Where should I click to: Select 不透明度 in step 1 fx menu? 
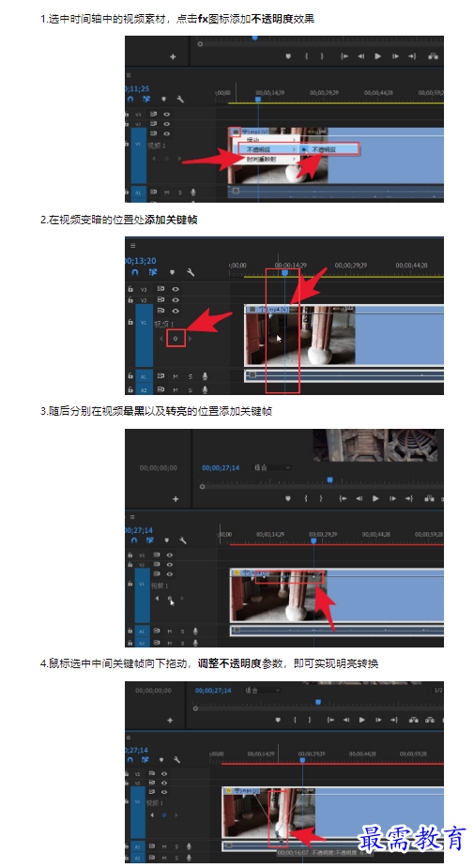pos(268,149)
